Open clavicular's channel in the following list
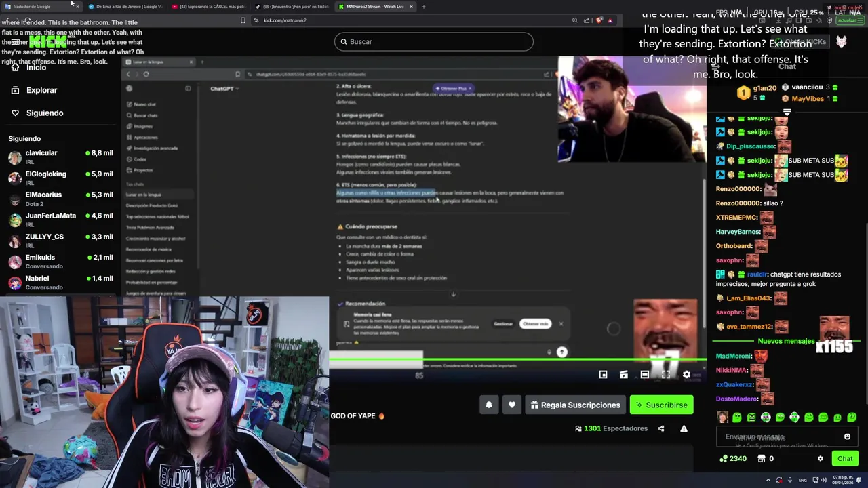Image resolution: width=868 pixels, height=488 pixels. (60, 157)
